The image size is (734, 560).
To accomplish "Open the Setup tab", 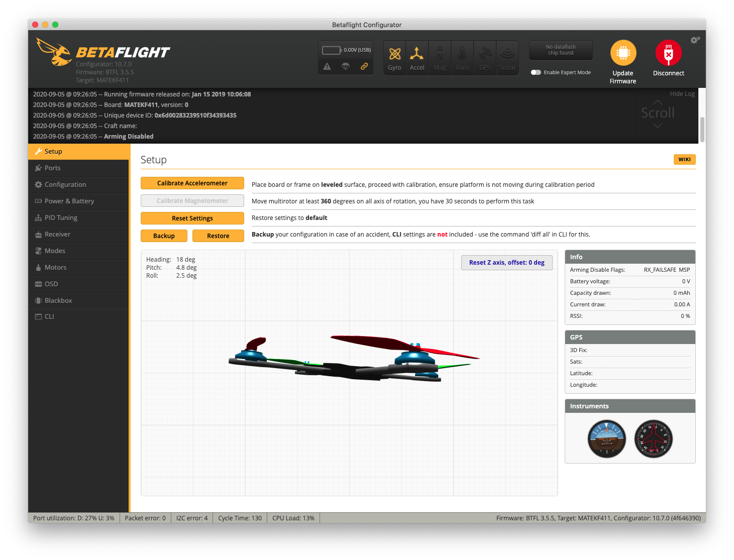I will pos(79,152).
